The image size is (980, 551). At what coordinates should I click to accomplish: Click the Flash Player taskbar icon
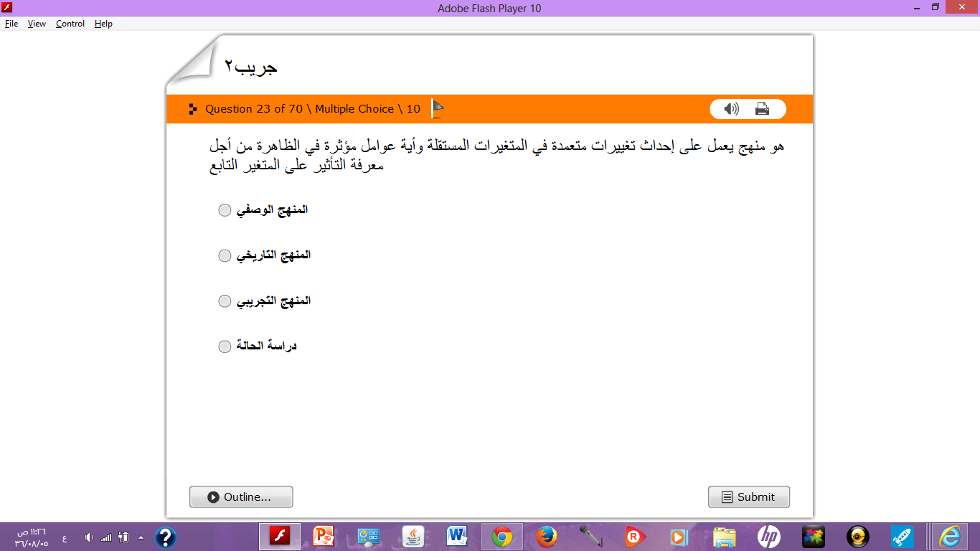(280, 537)
